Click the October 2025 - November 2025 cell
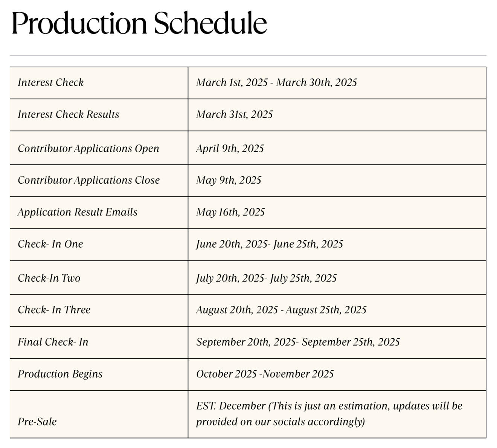The width and height of the screenshot is (497, 448). (x=265, y=374)
